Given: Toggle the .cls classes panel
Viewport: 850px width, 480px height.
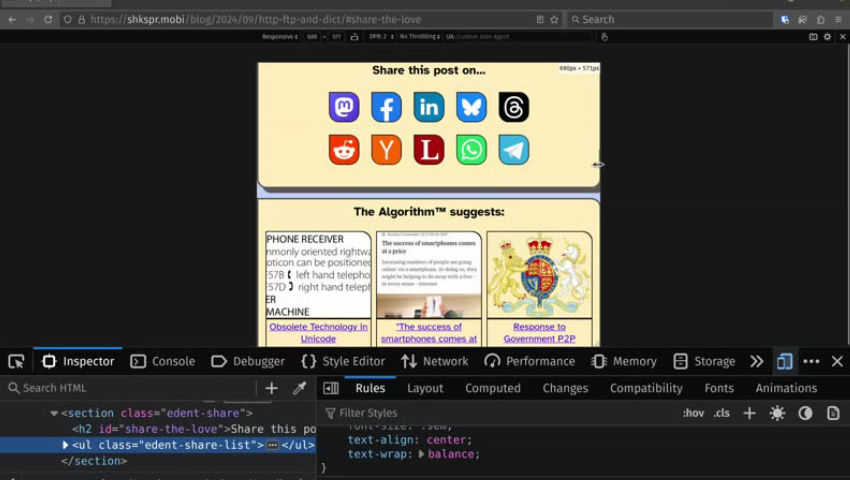Looking at the screenshot, I should 722,413.
